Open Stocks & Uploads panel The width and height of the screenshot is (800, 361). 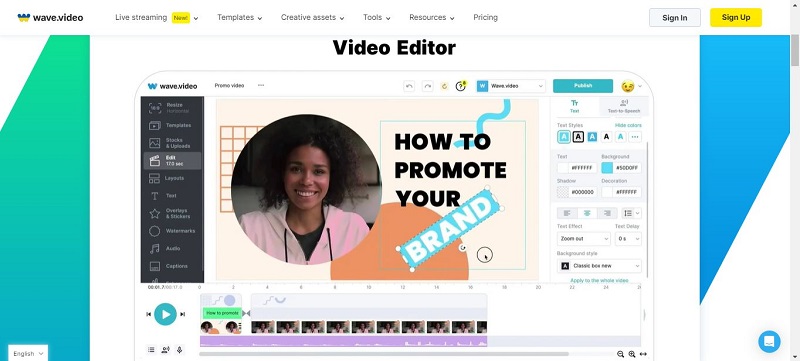click(171, 143)
